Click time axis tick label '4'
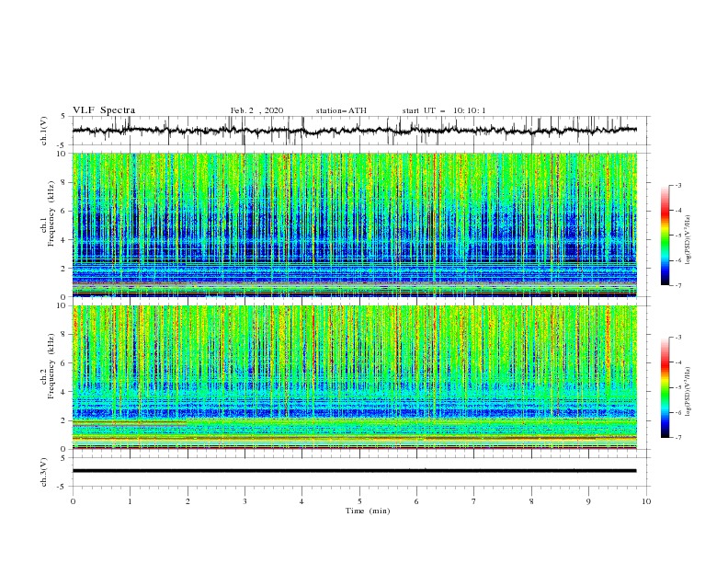The height and width of the screenshot is (563, 728). pyautogui.click(x=301, y=501)
